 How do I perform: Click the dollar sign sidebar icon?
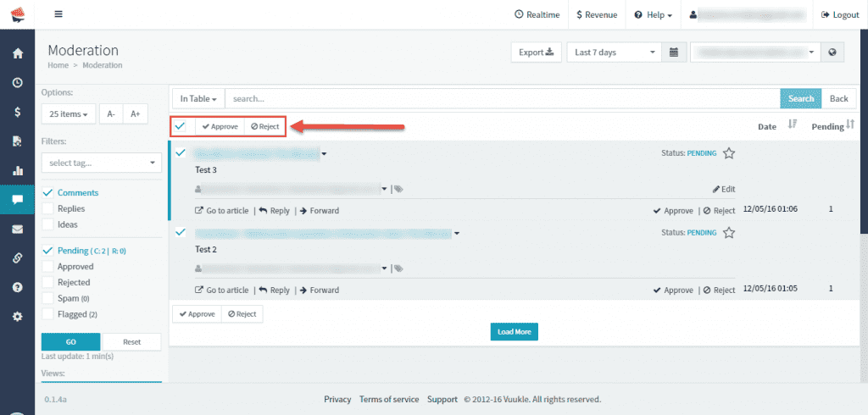[x=17, y=112]
